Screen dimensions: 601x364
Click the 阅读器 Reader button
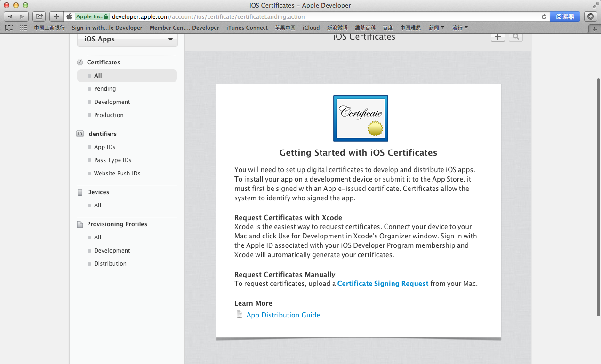click(x=565, y=16)
